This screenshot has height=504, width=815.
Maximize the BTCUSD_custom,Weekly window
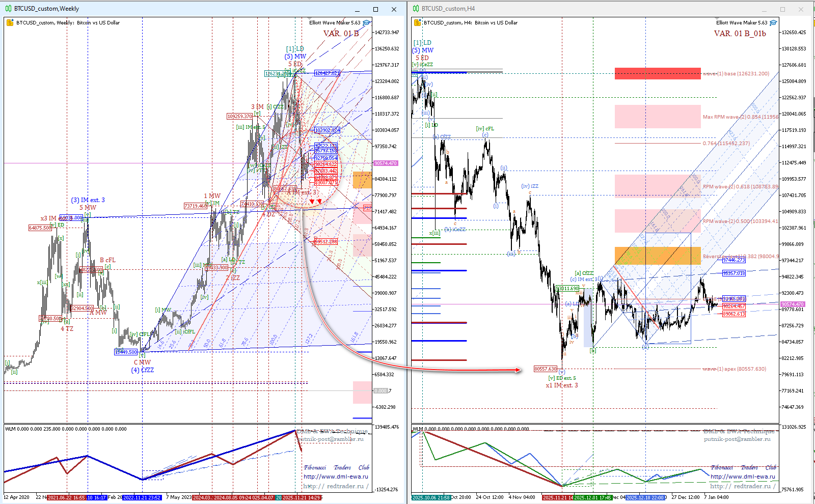click(x=375, y=9)
